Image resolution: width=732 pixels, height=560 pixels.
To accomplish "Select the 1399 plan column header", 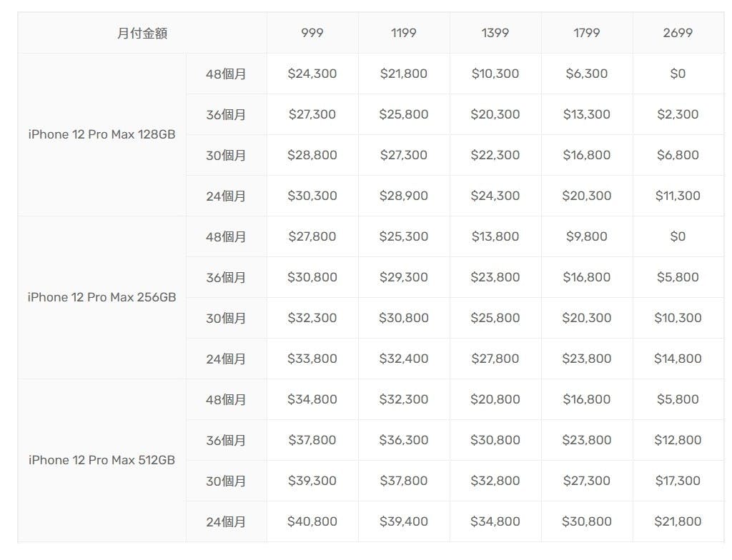I will click(495, 33).
